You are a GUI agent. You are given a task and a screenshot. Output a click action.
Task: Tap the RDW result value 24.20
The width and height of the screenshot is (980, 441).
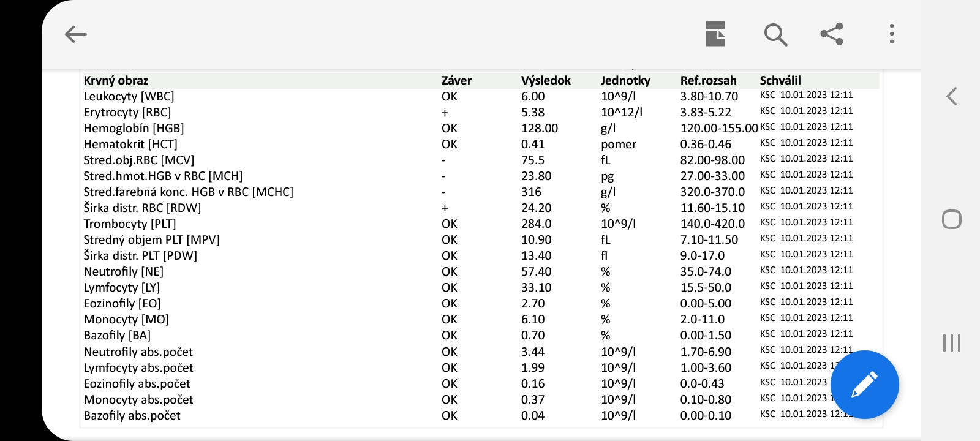click(x=536, y=208)
